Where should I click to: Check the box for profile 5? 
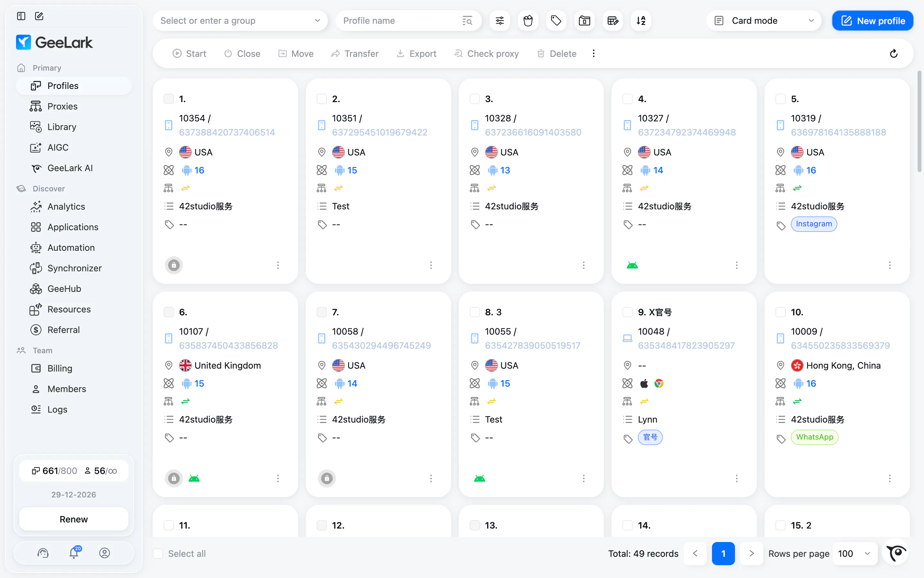(781, 99)
